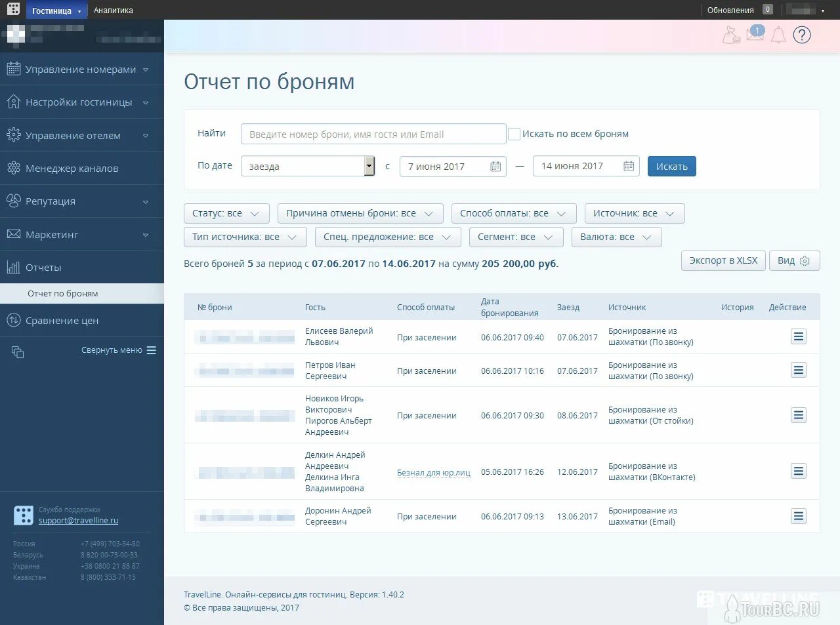Click the start date field 7 июня 2017
The width and height of the screenshot is (840, 625).
(x=453, y=167)
